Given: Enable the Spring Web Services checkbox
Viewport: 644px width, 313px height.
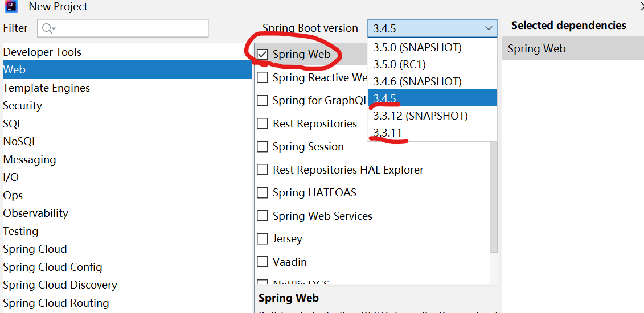Looking at the screenshot, I should pyautogui.click(x=262, y=216).
